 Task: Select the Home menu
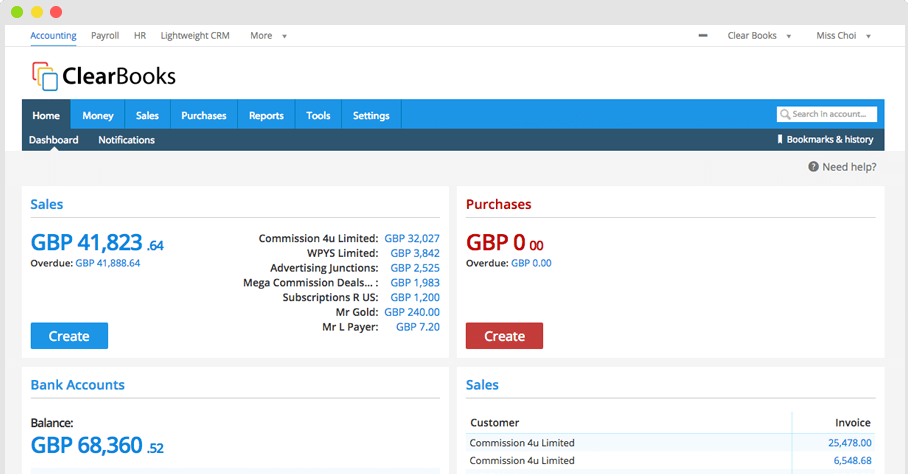point(46,115)
